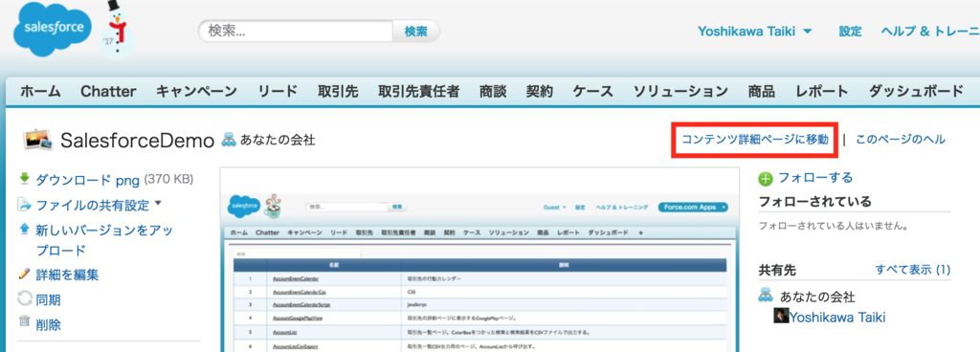Image resolution: width=980 pixels, height=352 pixels.
Task: Open the 設定 link in the header
Action: [x=850, y=32]
